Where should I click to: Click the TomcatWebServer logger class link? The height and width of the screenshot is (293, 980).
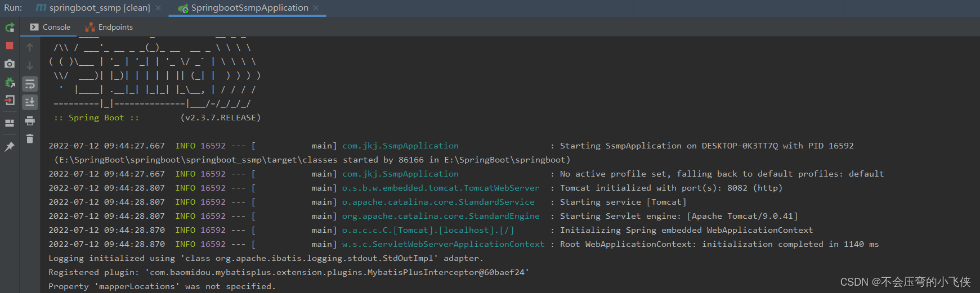440,188
